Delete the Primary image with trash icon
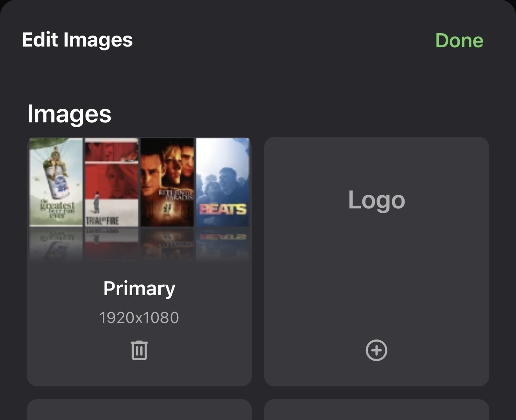 tap(139, 350)
